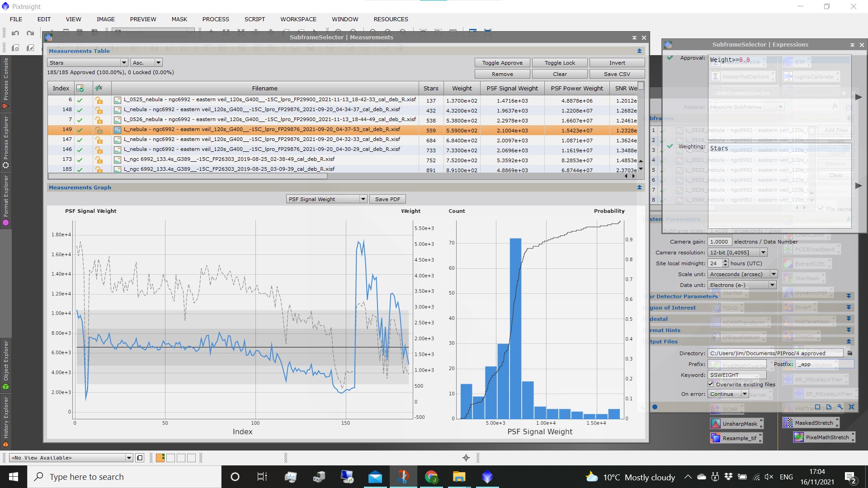Click the SSWEIGHT keyword input field
The width and height of the screenshot is (868, 488).
[737, 375]
